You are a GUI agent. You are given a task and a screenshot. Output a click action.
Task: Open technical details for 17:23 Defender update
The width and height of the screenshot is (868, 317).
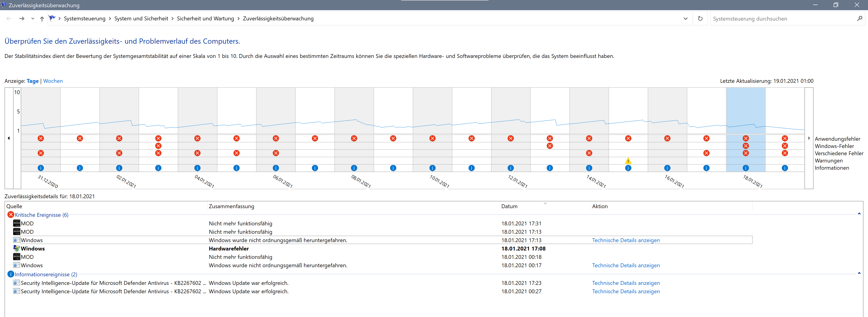pyautogui.click(x=626, y=283)
